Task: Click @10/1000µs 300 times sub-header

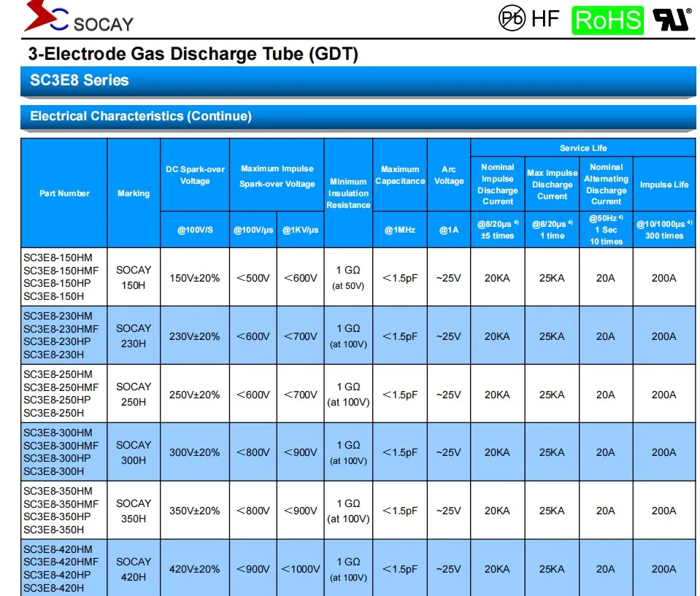Action: [x=664, y=229]
